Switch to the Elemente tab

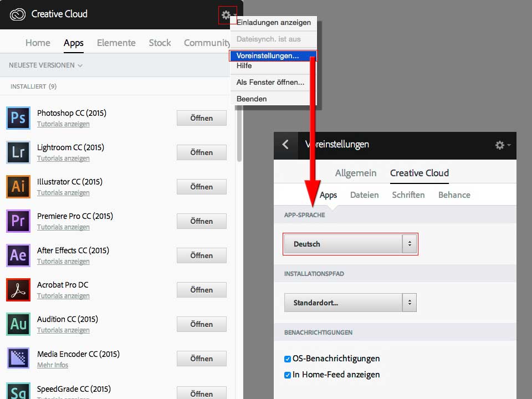tap(116, 43)
